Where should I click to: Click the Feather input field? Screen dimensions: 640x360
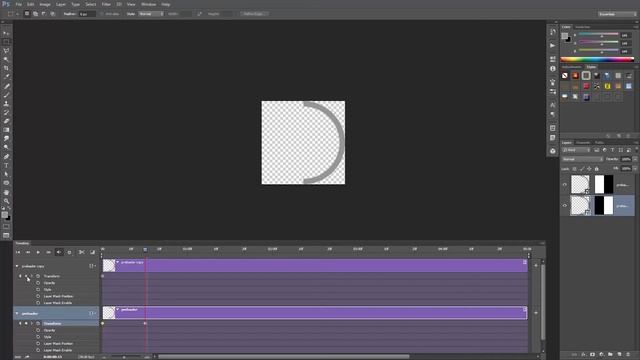pos(87,14)
